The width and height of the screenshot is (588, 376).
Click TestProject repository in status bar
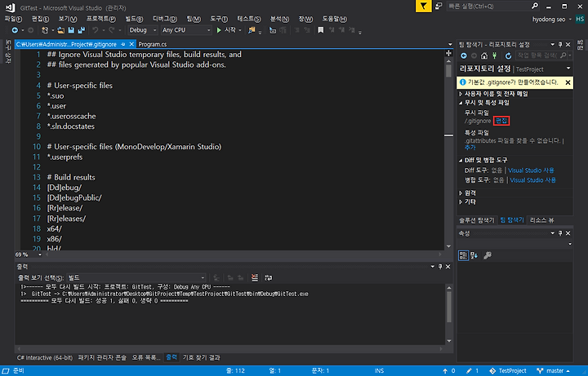[508, 371]
